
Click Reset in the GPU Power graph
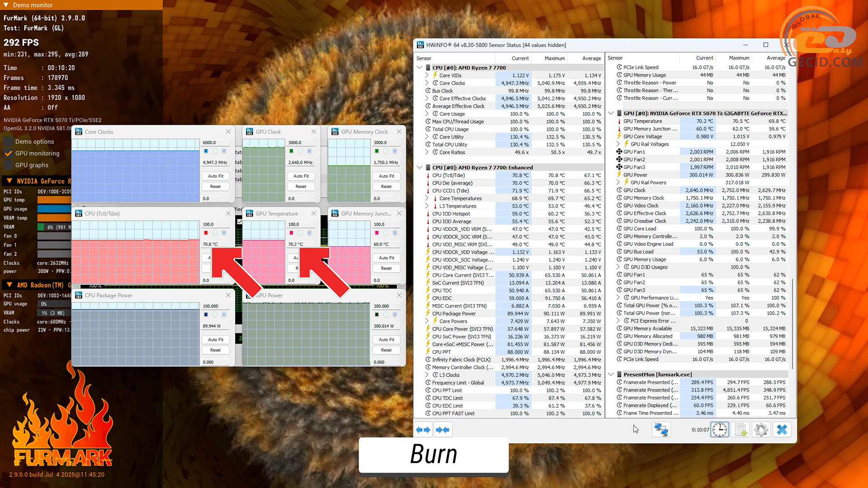(x=386, y=350)
